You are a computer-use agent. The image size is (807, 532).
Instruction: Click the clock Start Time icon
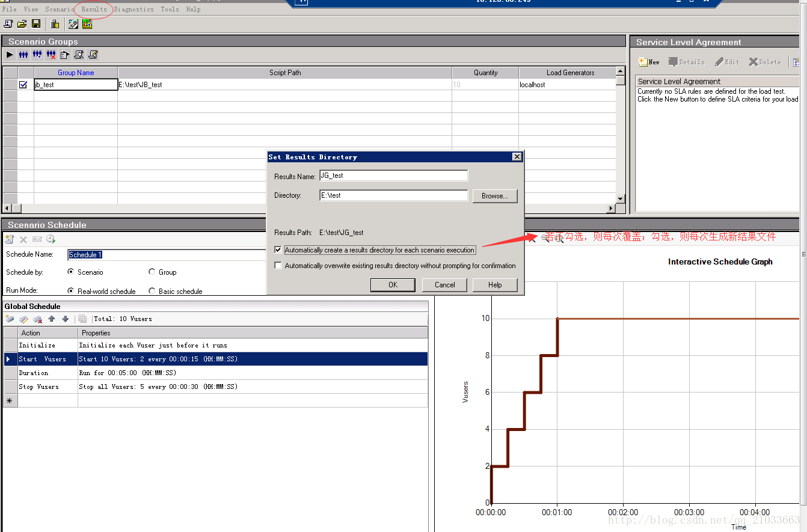(51, 239)
